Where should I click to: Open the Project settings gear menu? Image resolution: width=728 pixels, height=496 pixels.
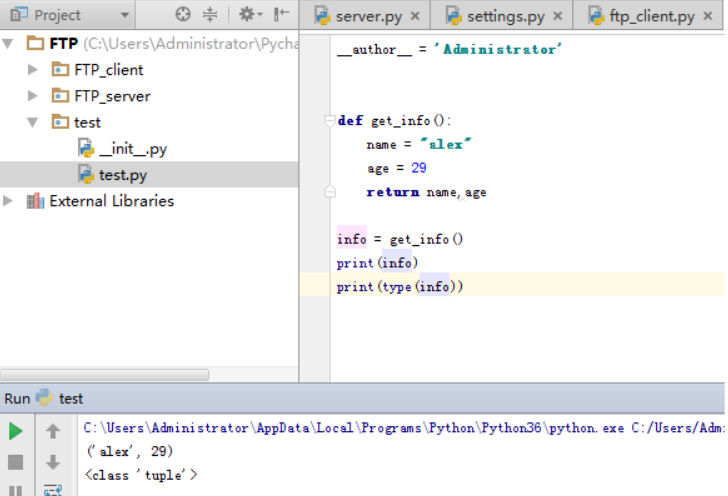point(250,14)
